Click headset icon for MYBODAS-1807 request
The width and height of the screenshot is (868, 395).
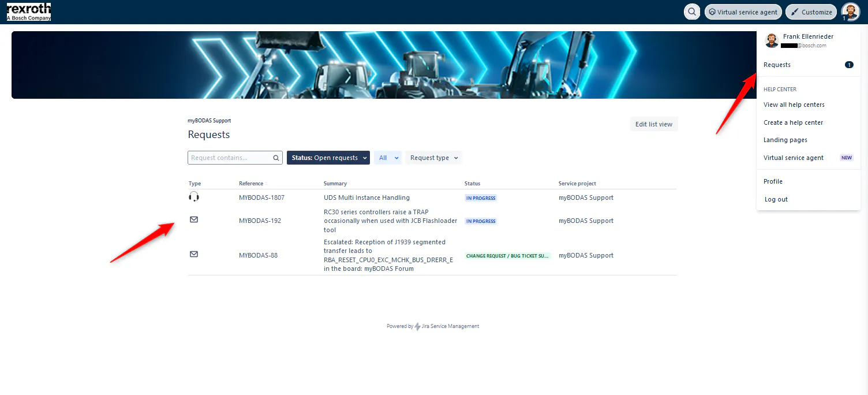coord(194,197)
